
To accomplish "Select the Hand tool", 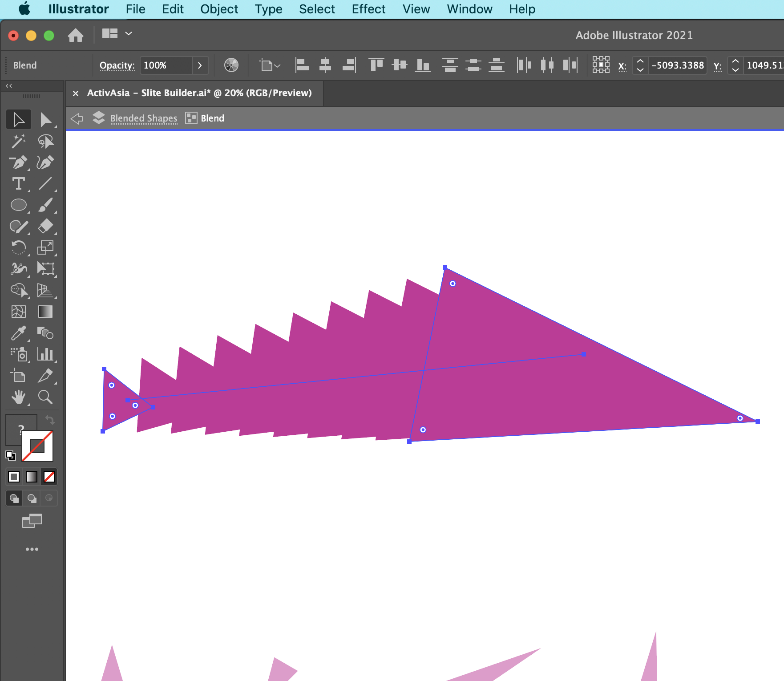I will click(x=19, y=397).
